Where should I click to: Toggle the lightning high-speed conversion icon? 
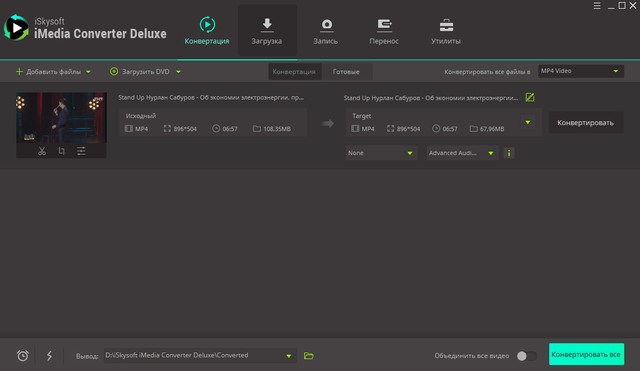click(49, 355)
